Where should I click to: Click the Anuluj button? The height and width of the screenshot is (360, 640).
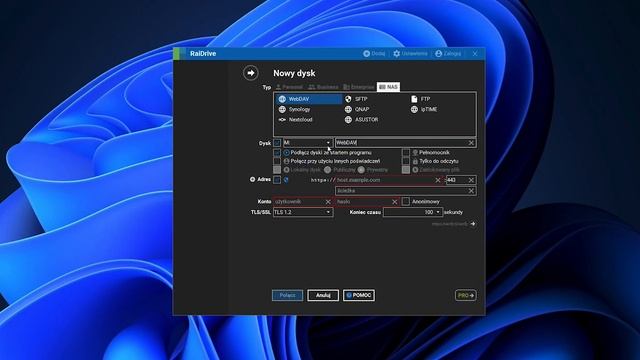323,295
